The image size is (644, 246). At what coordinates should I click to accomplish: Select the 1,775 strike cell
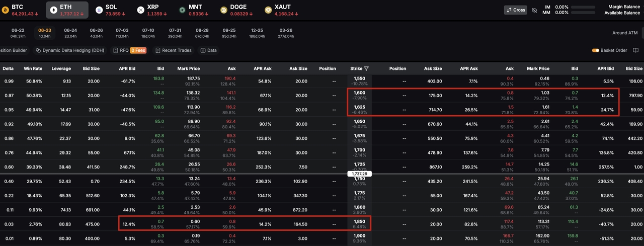pos(359,195)
